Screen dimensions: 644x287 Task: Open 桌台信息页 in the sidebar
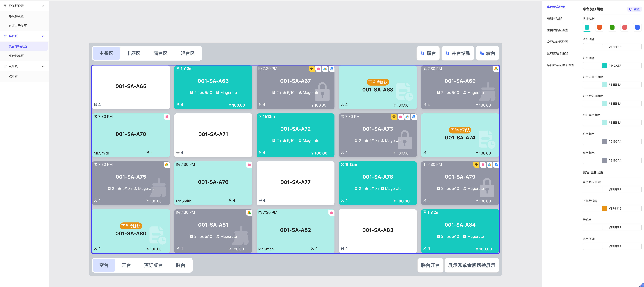click(x=16, y=56)
